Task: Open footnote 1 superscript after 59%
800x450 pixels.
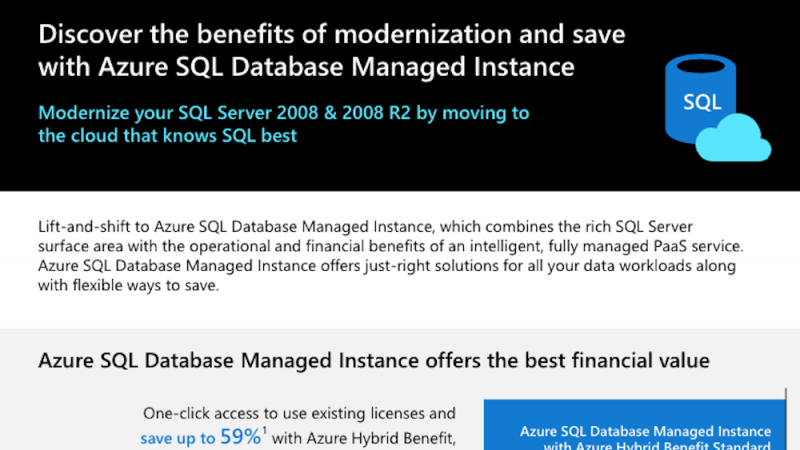Action: 264,431
